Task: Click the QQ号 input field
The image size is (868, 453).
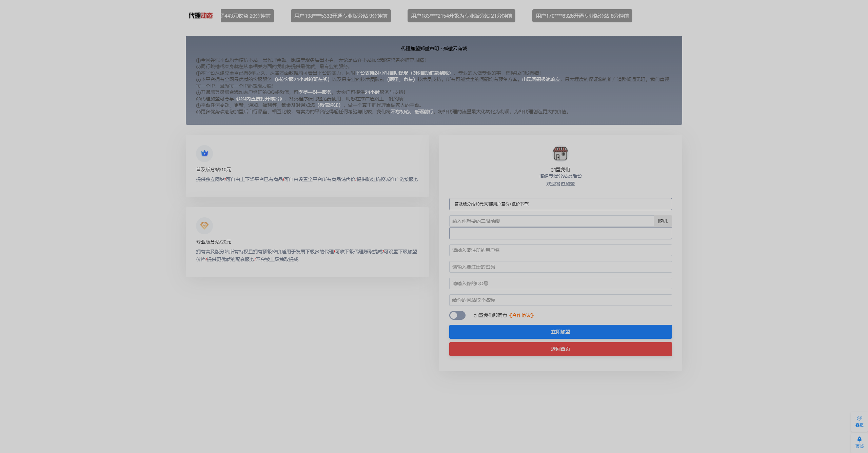Action: point(560,283)
